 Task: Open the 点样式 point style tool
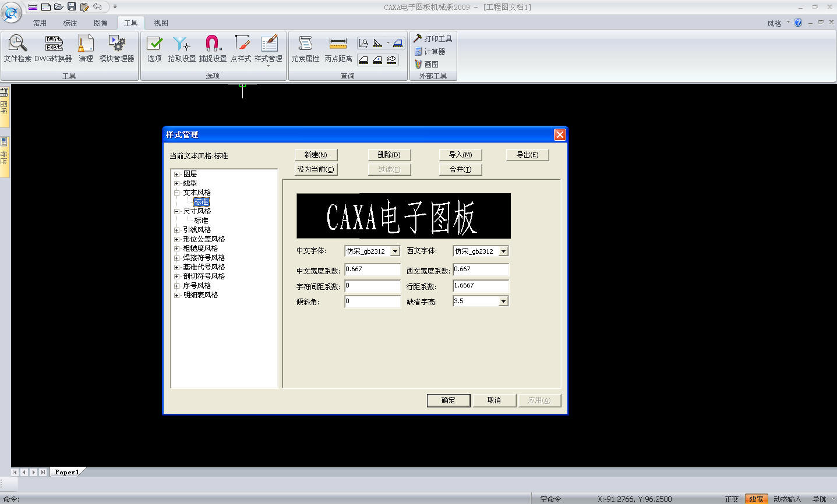tap(241, 49)
